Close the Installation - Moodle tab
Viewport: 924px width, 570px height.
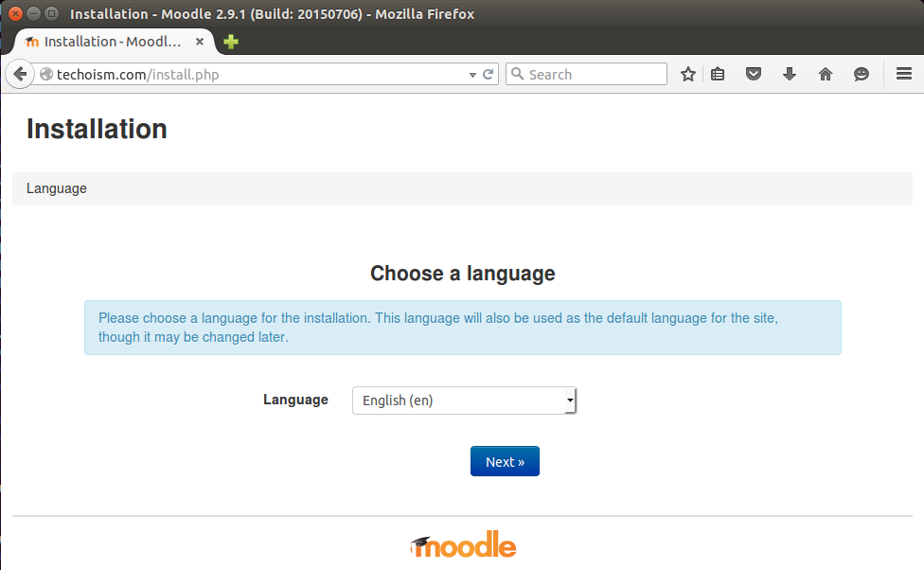pos(200,42)
